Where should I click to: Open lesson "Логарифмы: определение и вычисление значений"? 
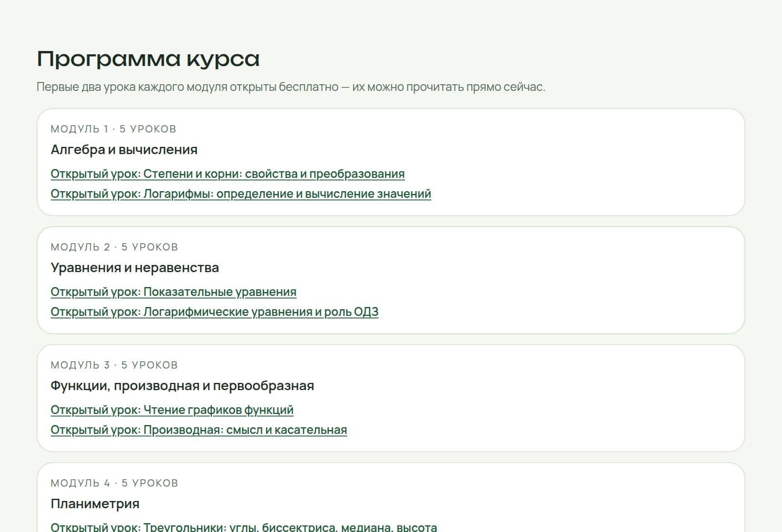241,194
